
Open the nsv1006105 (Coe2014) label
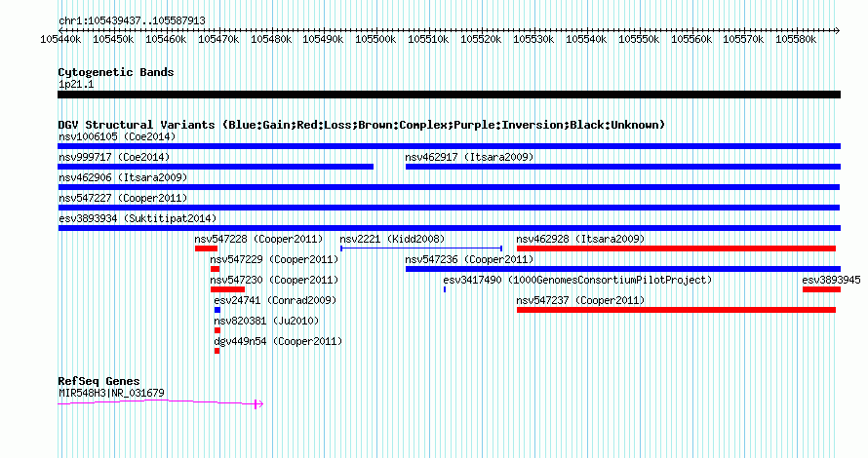(x=117, y=136)
